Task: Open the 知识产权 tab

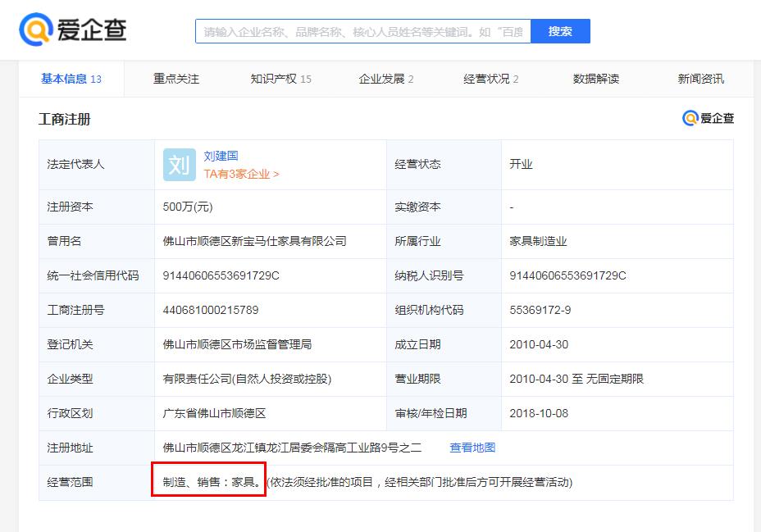Action: click(x=281, y=79)
